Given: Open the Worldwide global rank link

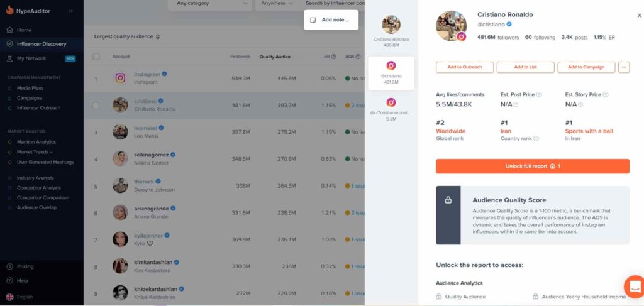Looking at the screenshot, I should pyautogui.click(x=450, y=131).
